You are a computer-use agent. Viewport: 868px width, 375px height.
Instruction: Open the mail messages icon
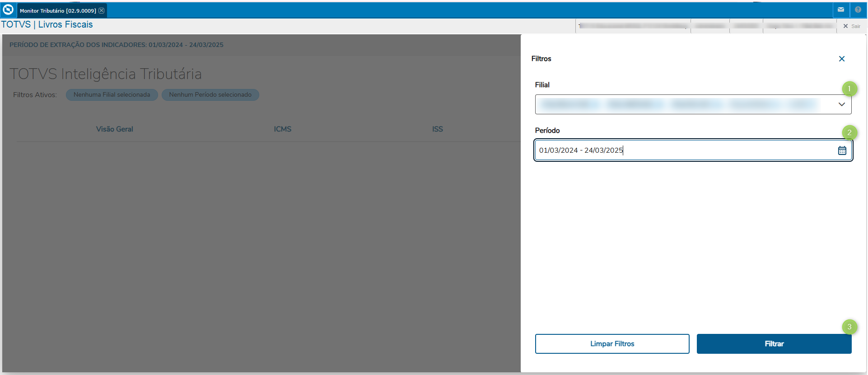point(841,9)
